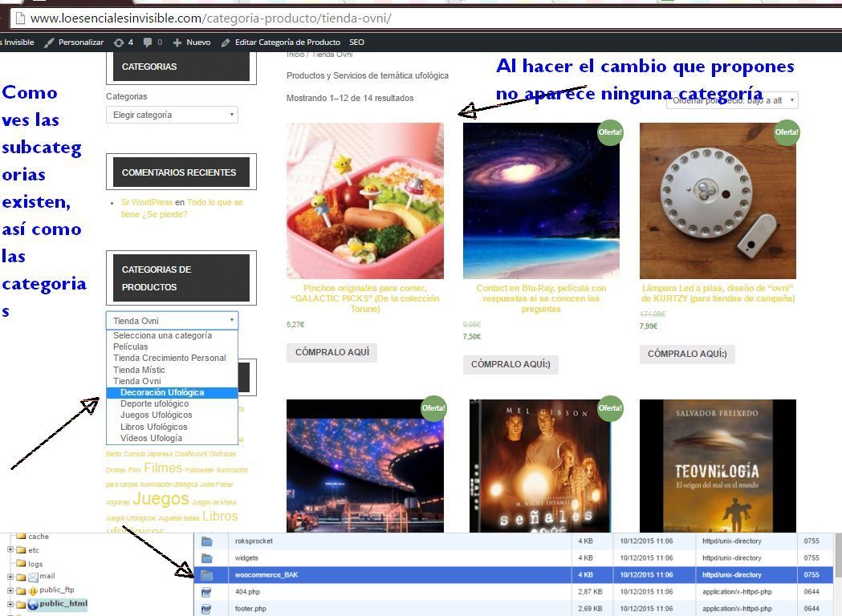
Task: Open the LED lamp product image
Action: (718, 201)
